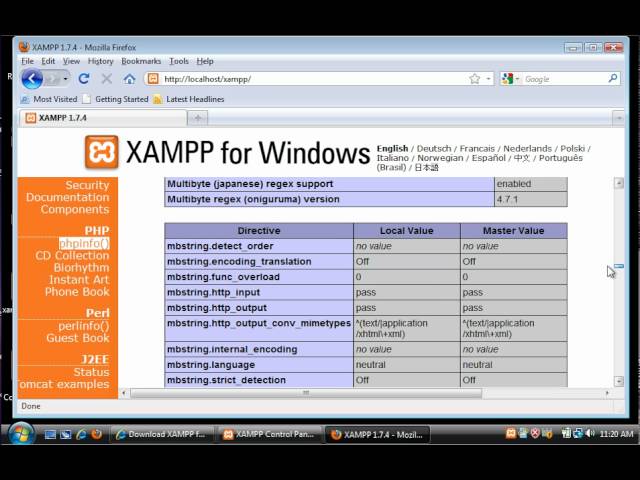Open the Help menu
Image resolution: width=640 pixels, height=480 pixels.
click(205, 61)
